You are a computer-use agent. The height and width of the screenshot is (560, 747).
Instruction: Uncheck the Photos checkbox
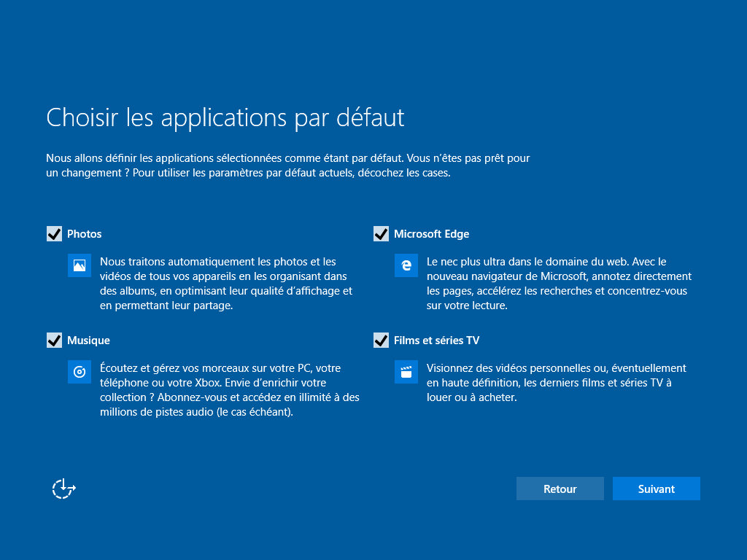[x=54, y=233]
